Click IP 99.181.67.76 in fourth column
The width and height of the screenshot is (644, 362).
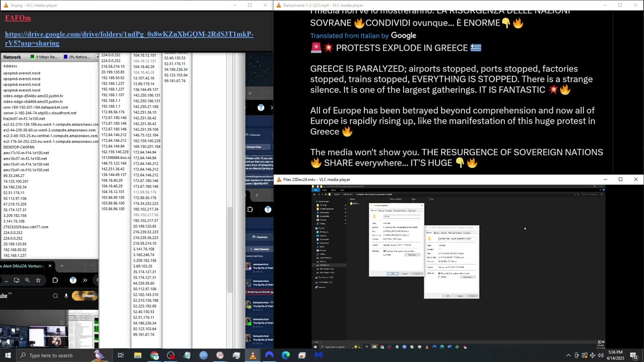pos(175,80)
